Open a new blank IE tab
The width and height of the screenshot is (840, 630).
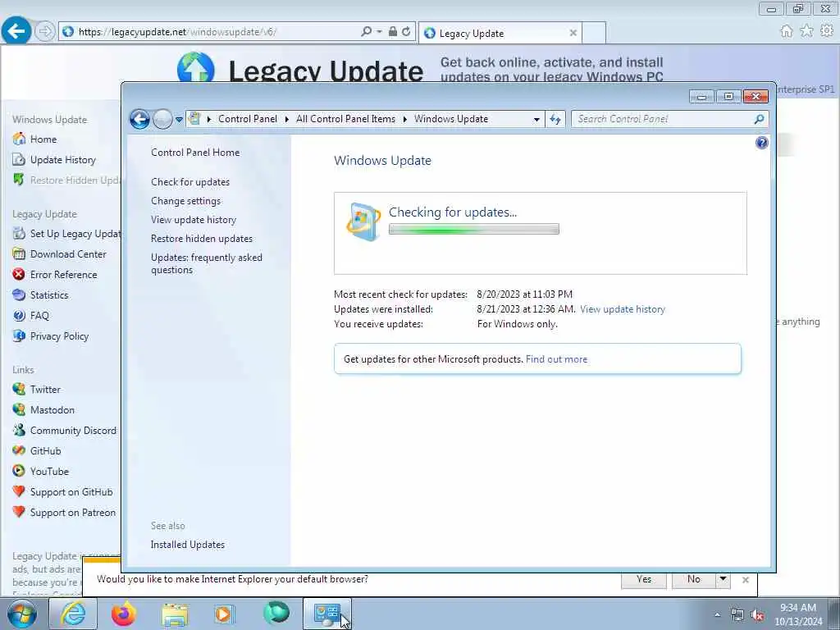pos(594,33)
